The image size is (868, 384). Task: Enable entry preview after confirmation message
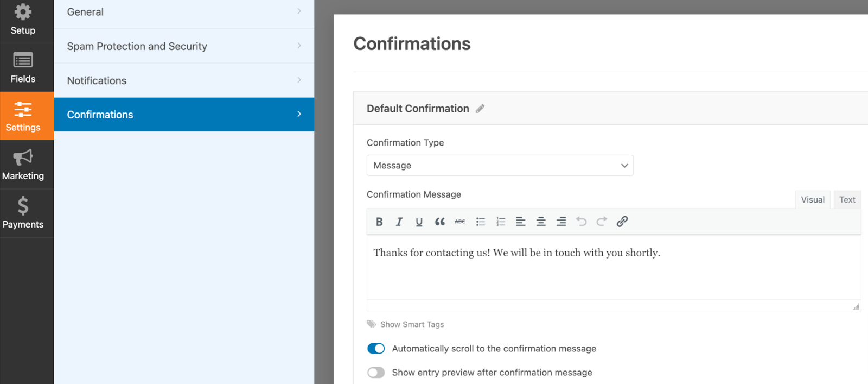point(376,373)
